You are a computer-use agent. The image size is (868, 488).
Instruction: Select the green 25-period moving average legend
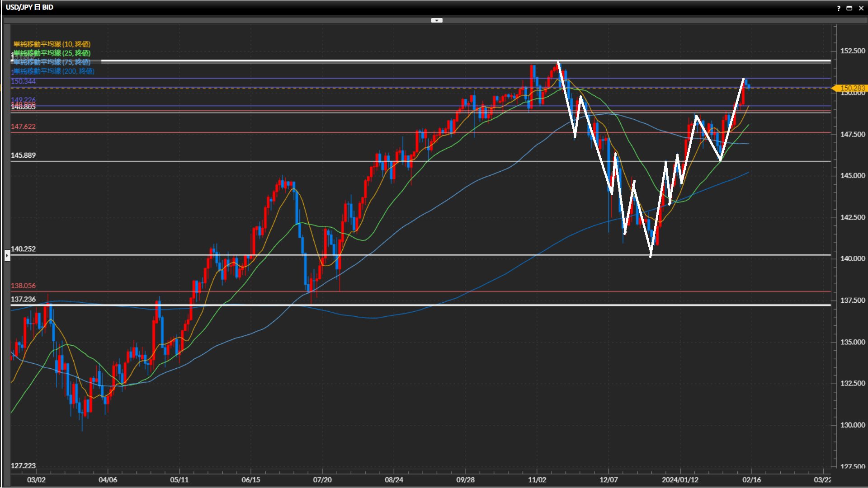coord(52,53)
